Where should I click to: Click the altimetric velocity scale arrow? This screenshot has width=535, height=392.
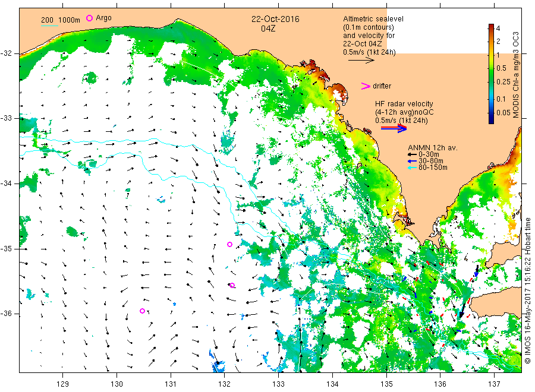361,61
